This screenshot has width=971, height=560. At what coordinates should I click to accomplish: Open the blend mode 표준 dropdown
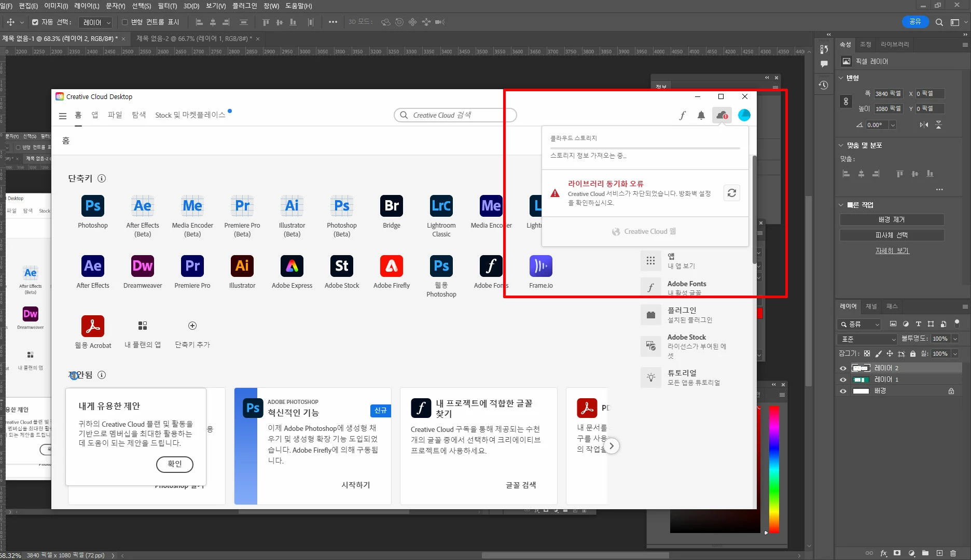pos(867,339)
